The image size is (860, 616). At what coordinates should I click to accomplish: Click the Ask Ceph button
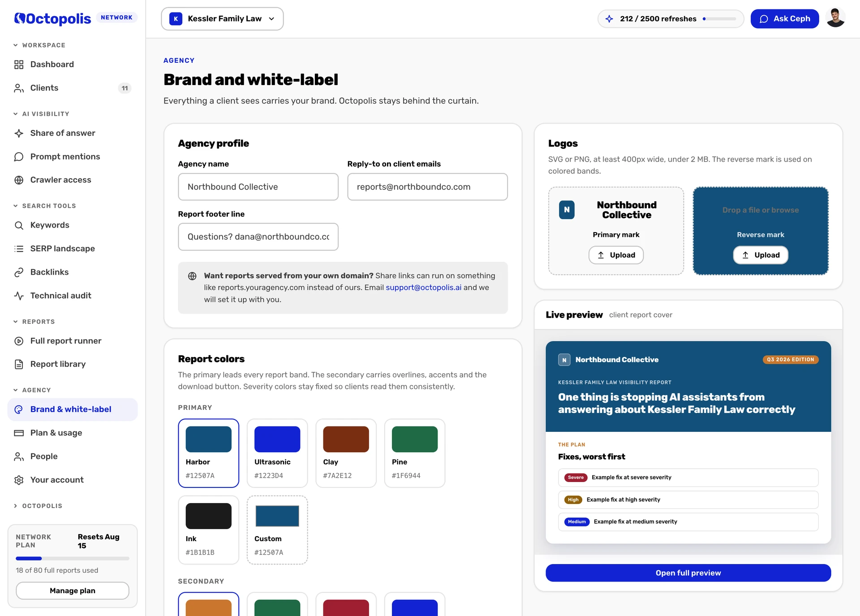pyautogui.click(x=785, y=19)
